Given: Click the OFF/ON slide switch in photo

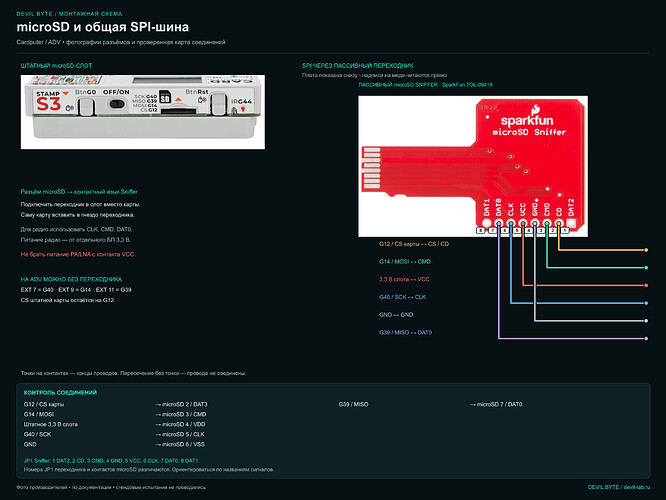Looking at the screenshot, I should point(117,104).
